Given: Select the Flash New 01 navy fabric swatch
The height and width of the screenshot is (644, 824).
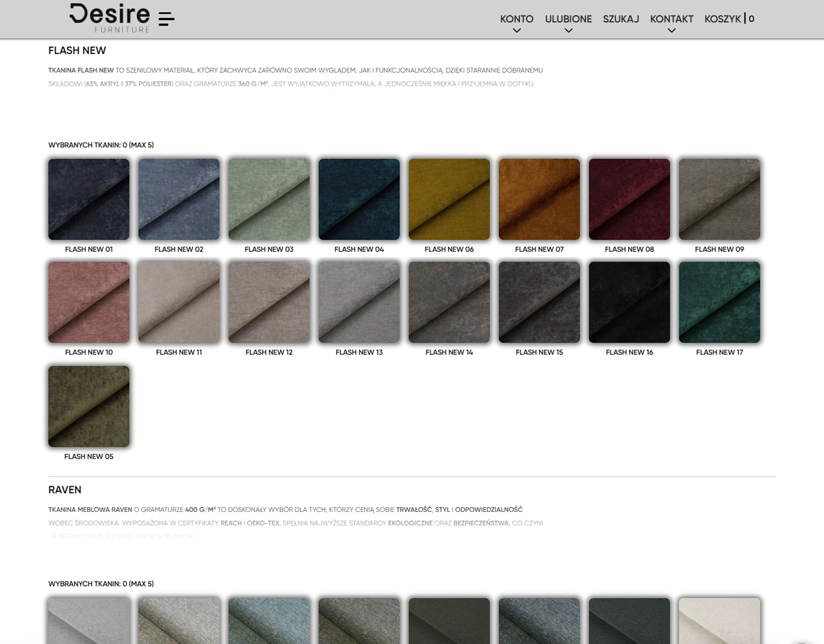Looking at the screenshot, I should pos(89,200).
